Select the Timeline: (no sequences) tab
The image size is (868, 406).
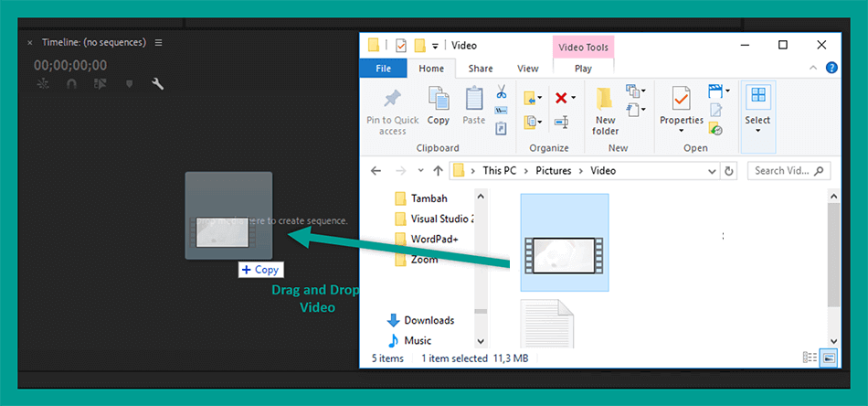94,43
